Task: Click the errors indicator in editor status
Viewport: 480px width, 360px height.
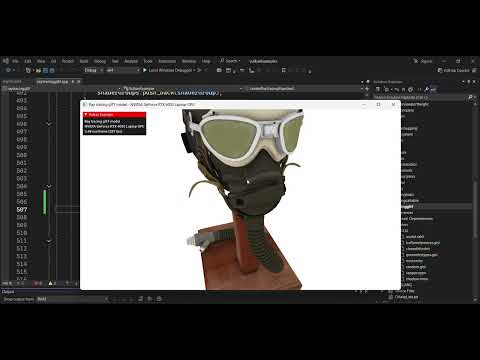Action: click(37, 283)
